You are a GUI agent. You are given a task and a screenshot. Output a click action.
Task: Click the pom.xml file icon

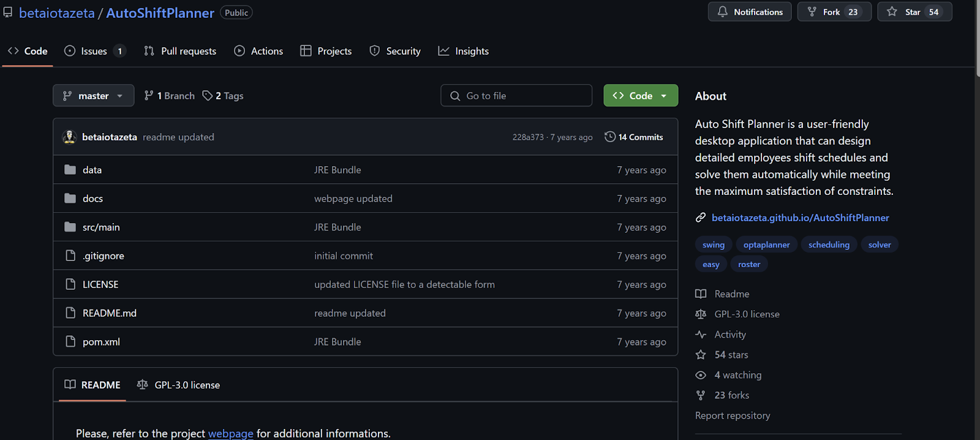pos(70,342)
